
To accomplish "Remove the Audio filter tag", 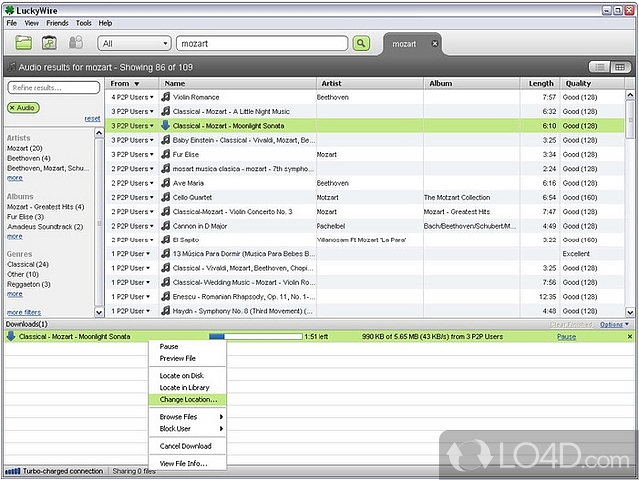I will [x=13, y=107].
